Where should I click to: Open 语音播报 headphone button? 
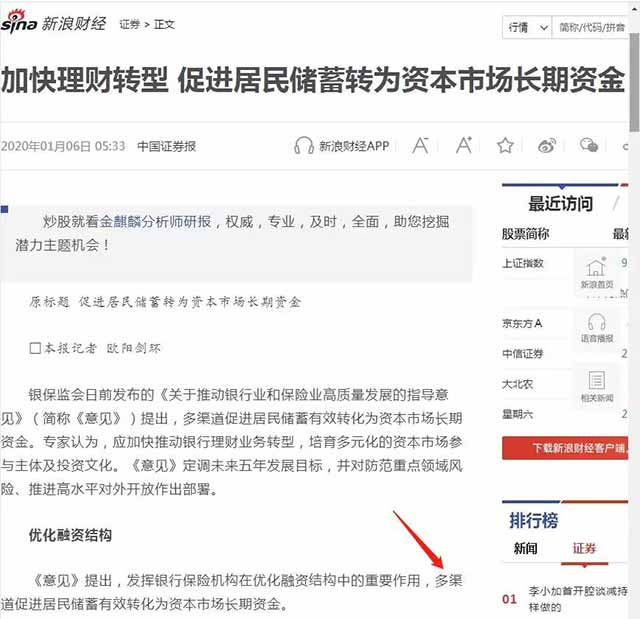596,328
